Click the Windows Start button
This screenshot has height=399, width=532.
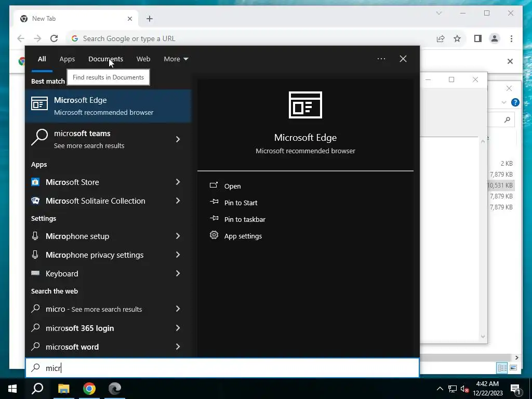[x=12, y=389]
